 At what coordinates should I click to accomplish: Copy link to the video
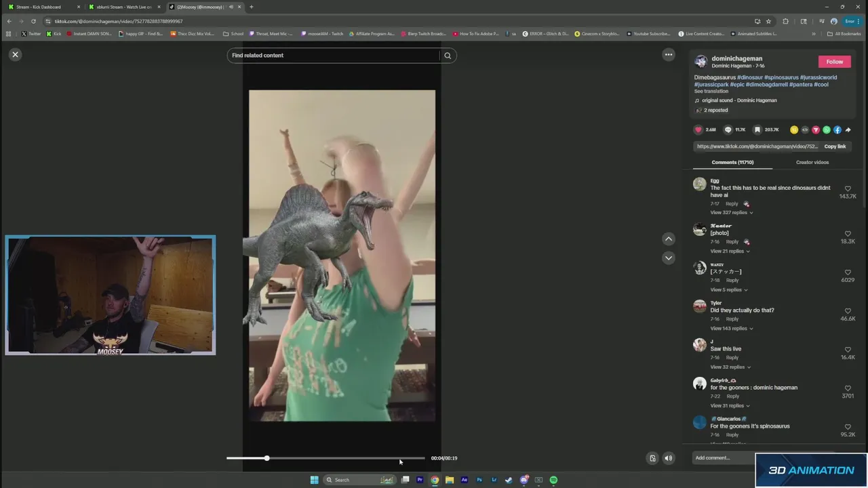point(835,146)
